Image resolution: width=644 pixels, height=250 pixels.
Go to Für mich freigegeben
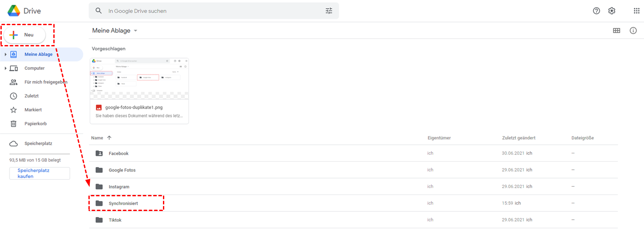pos(46,82)
